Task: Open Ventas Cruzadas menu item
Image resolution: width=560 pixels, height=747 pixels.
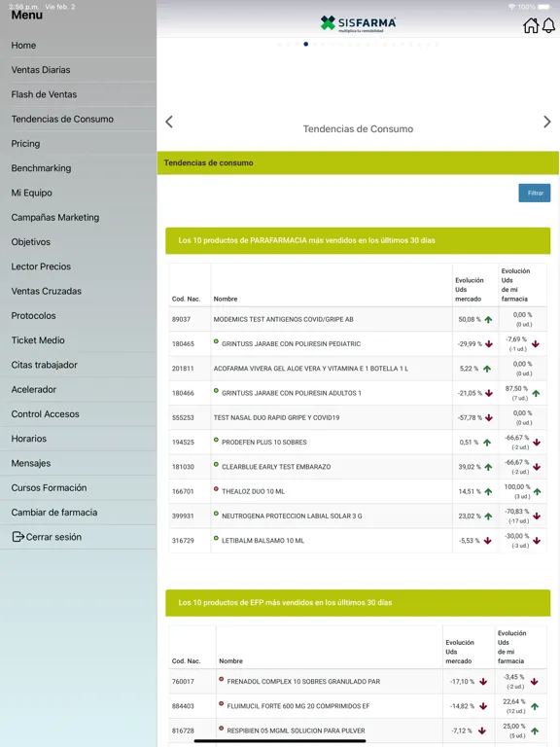Action: [78, 291]
